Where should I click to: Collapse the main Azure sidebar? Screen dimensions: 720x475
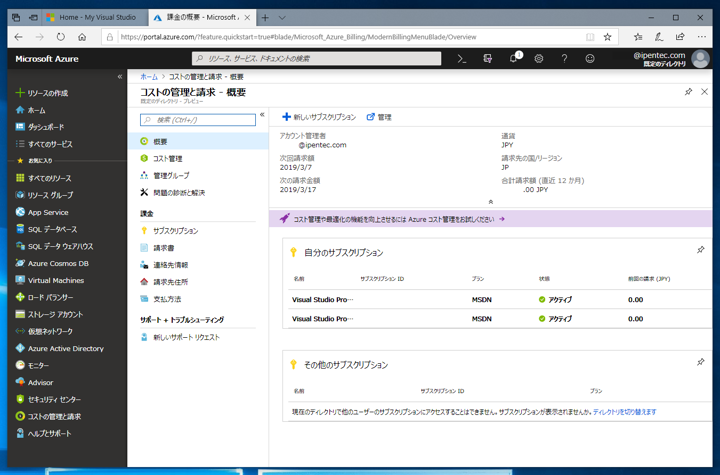[120, 77]
